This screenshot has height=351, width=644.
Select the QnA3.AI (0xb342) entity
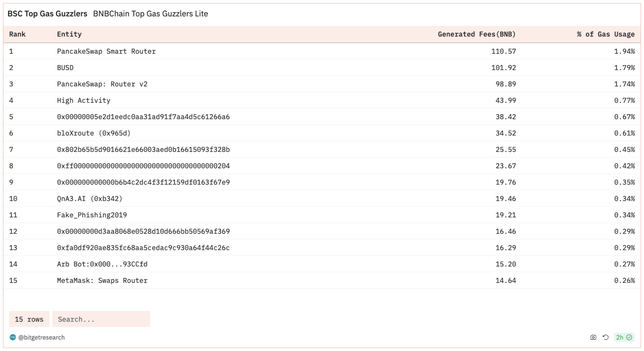click(90, 199)
